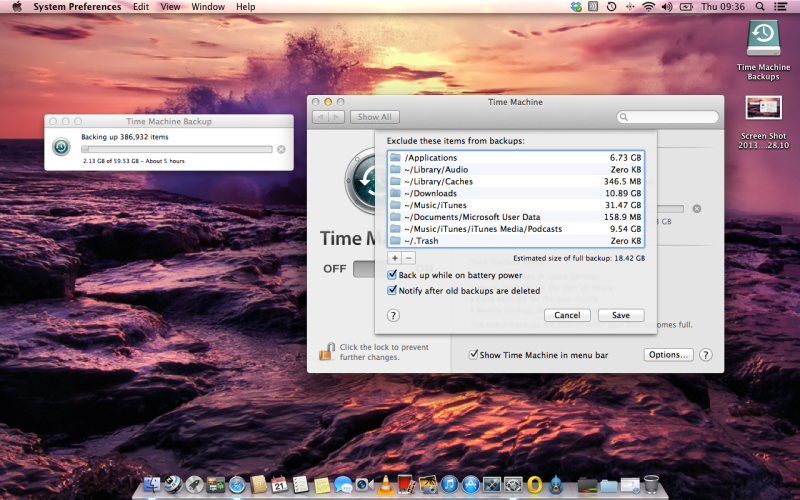Open the Thu 09:36 clock menu
The image size is (800, 500).
click(722, 7)
